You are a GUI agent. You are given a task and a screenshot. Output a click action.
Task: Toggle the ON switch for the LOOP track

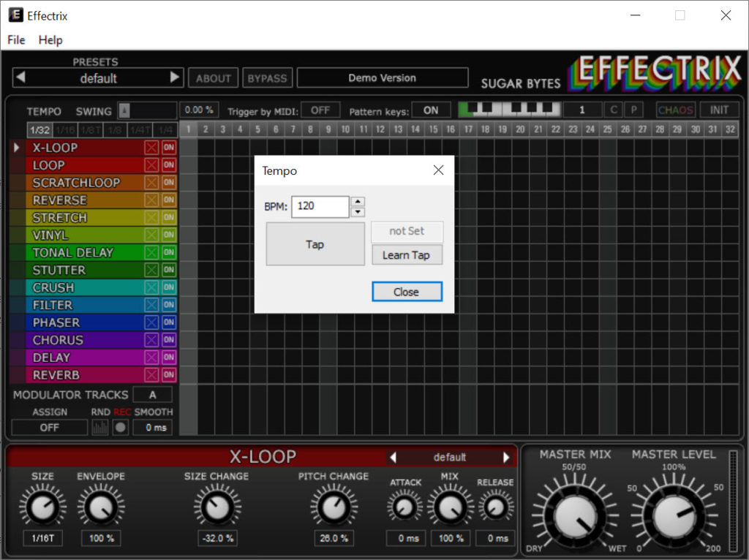[x=169, y=165]
